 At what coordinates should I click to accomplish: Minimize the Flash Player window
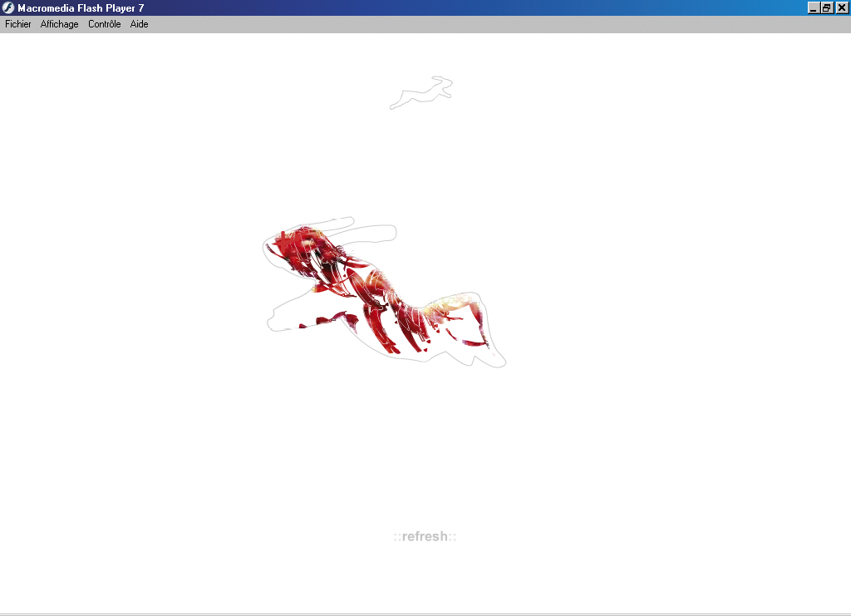coord(813,7)
